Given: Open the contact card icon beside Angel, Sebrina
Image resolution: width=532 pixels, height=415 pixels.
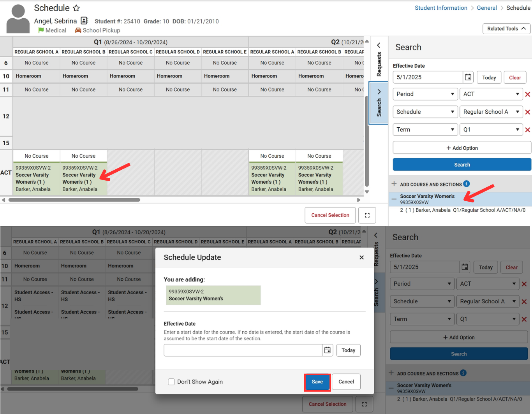Looking at the screenshot, I should 84,21.
